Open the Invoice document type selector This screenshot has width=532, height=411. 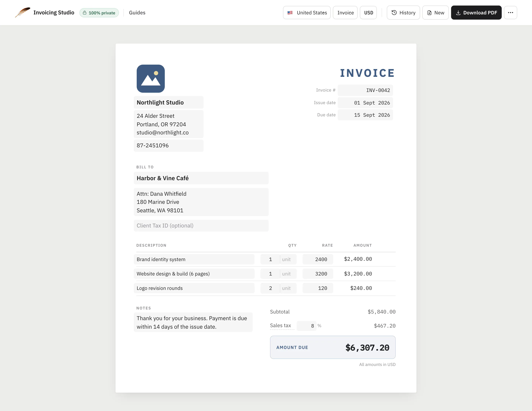[345, 13]
